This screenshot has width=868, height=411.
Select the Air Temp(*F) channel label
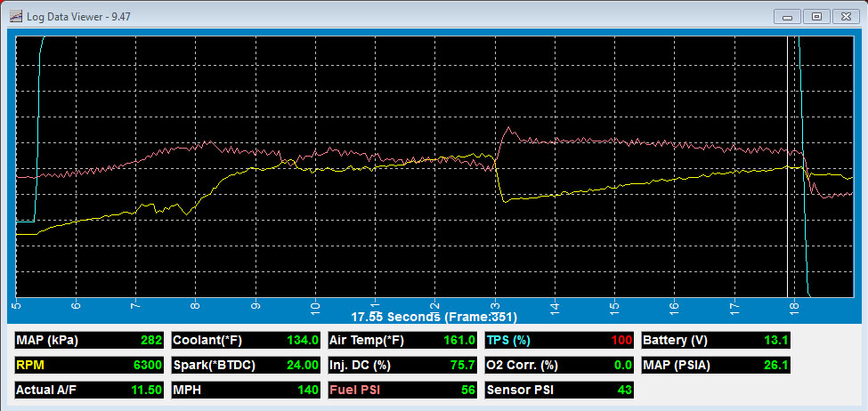[367, 341]
